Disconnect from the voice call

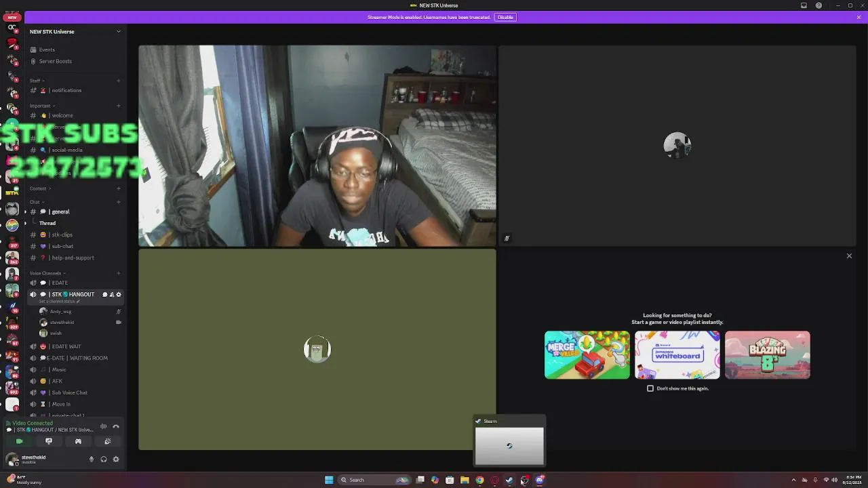116,426
